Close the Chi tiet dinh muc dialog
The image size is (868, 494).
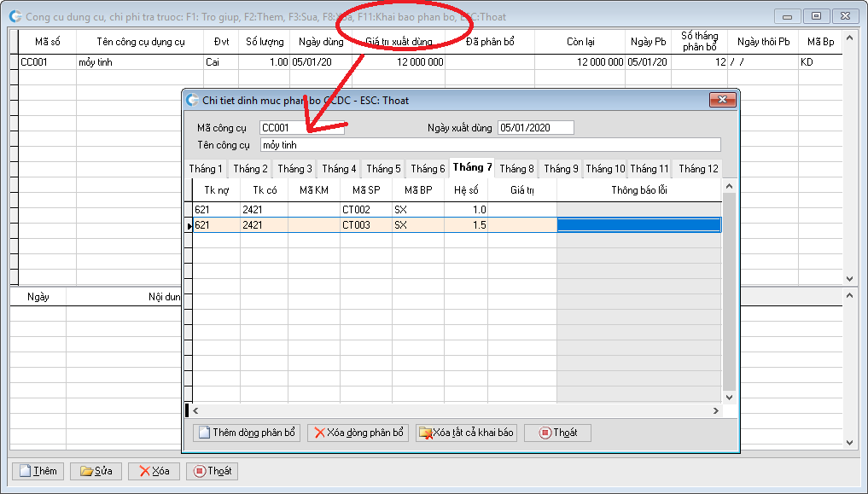click(722, 100)
